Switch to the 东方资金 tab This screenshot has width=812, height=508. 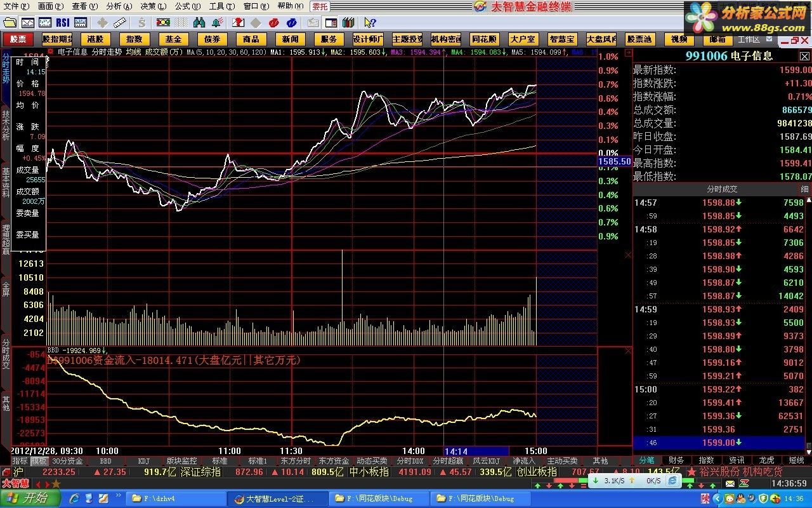334,461
